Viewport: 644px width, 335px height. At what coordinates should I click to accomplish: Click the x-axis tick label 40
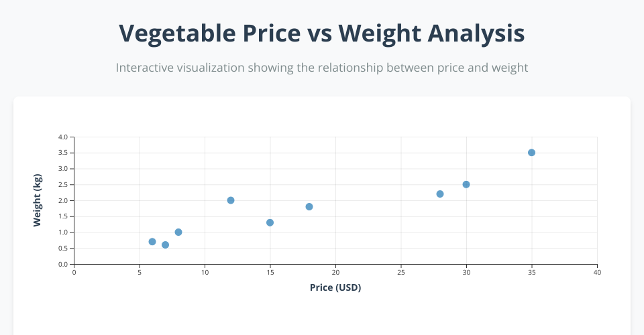click(597, 273)
